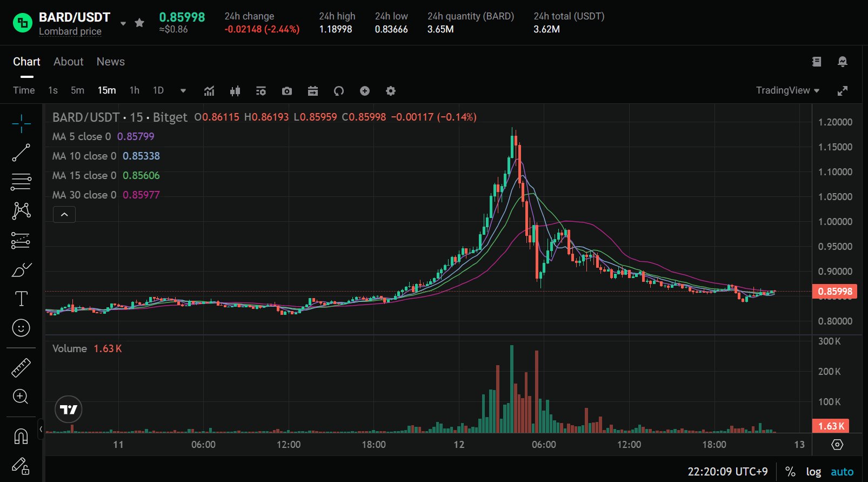Choose the XABCD pattern drawing tool
The image size is (868, 482).
click(21, 211)
